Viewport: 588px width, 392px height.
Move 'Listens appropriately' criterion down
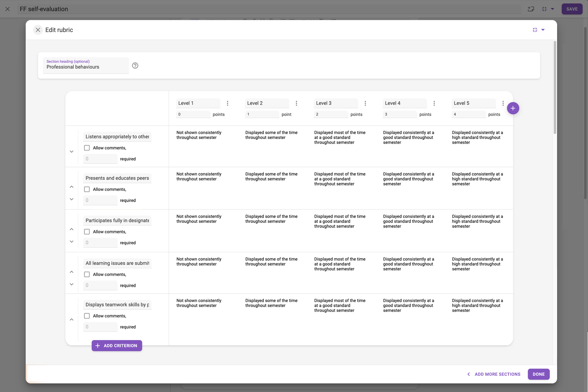coord(72,151)
